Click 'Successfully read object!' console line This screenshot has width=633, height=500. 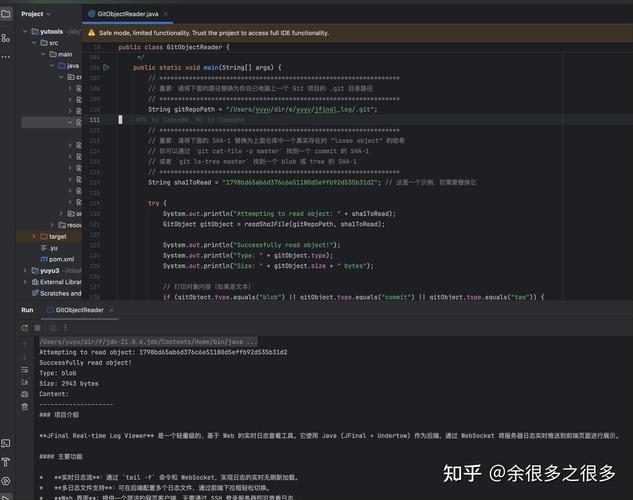[86, 363]
